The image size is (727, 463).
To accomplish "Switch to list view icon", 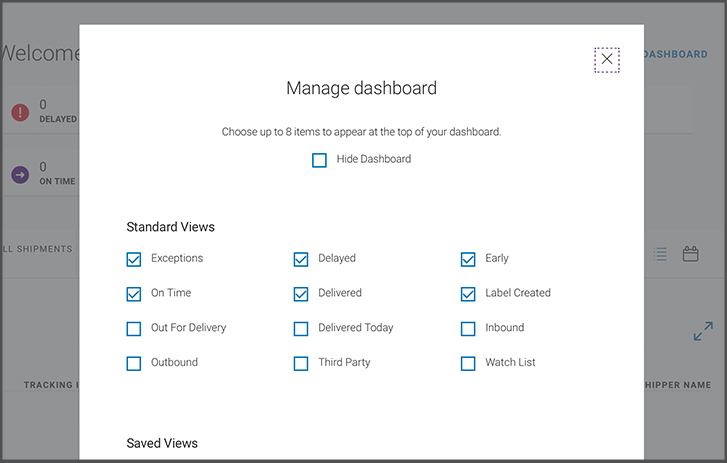I will [x=660, y=254].
